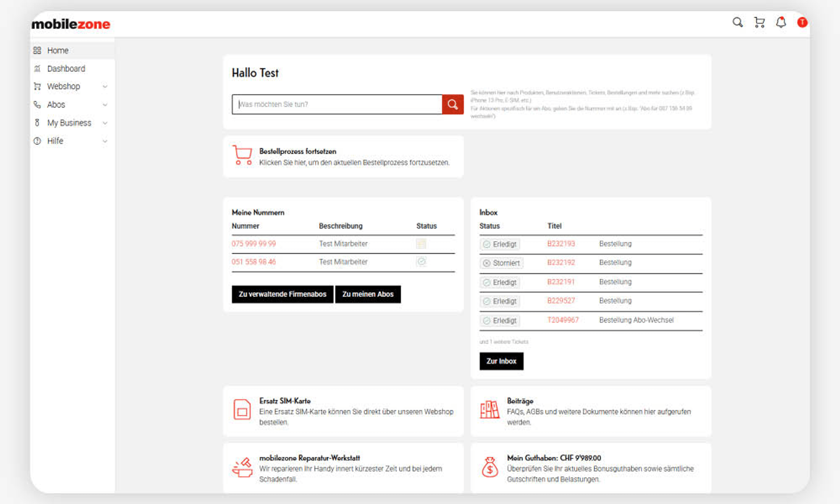Open the Dashboard from the sidebar
The width and height of the screenshot is (840, 504).
pos(66,68)
